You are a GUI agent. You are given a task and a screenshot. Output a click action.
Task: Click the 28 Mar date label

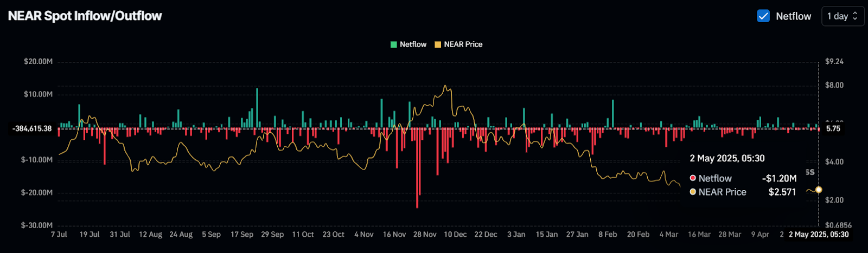730,235
